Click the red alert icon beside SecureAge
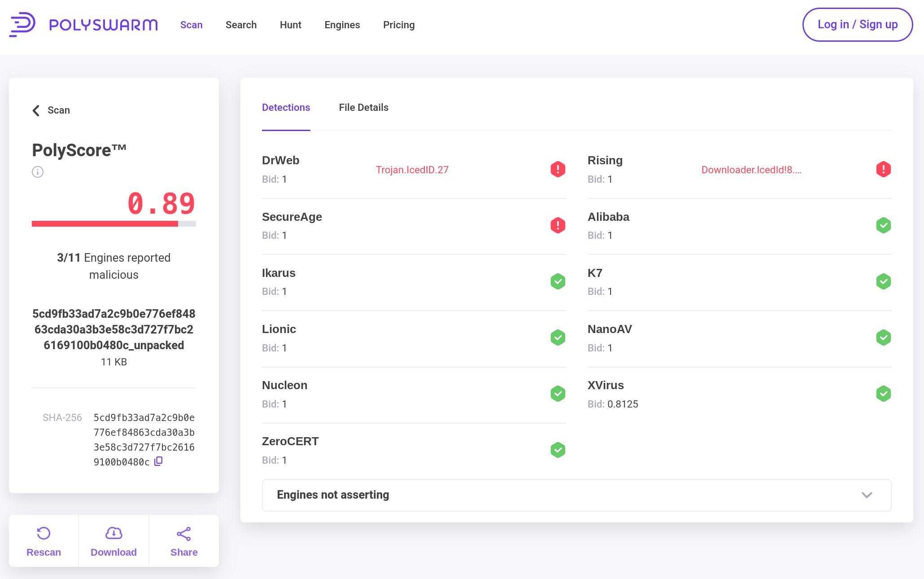 tap(557, 225)
